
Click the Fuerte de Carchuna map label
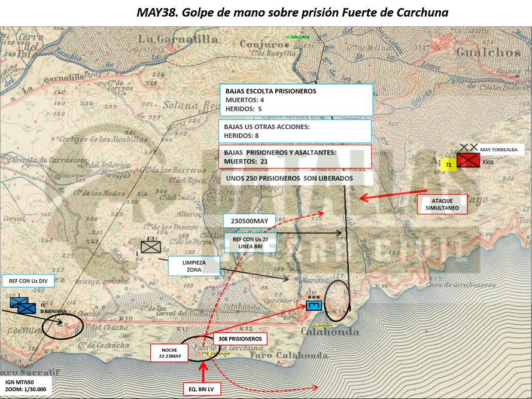[228, 348]
